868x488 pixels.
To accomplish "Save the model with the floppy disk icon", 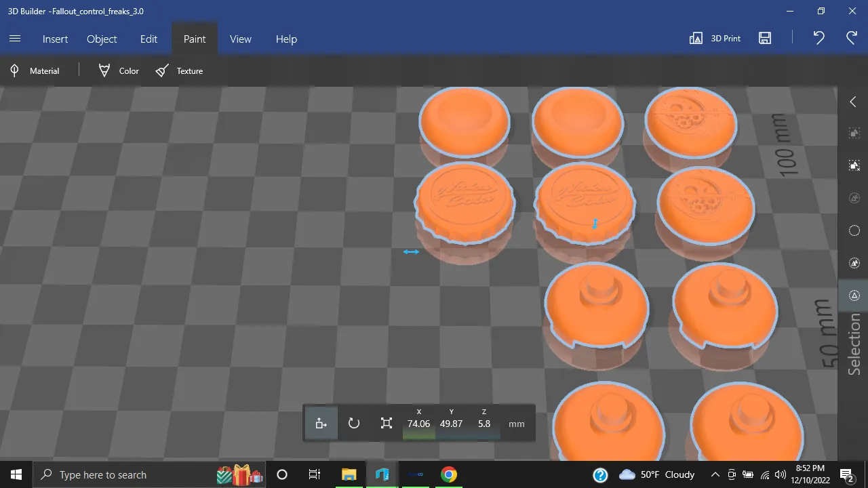I will coord(765,39).
